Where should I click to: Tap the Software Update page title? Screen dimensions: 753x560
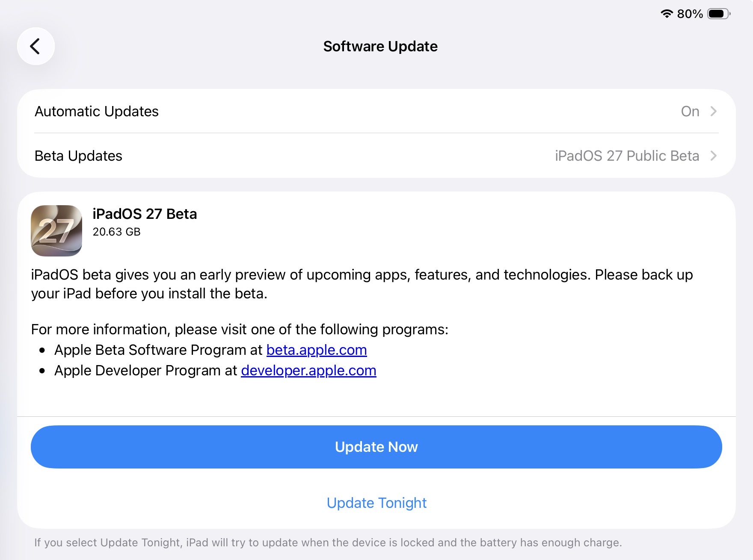[380, 46]
